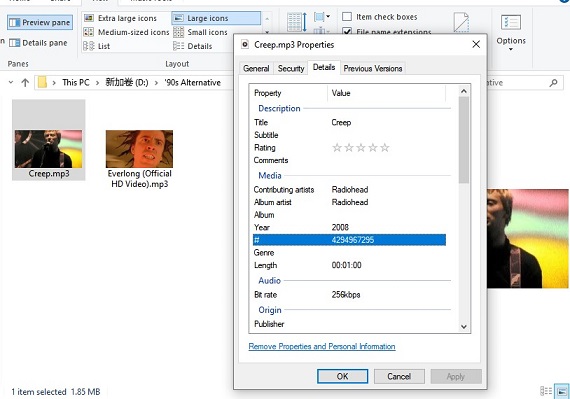This screenshot has width=570, height=399.
Task: Expand the Options dropdown arrow
Action: point(511,49)
